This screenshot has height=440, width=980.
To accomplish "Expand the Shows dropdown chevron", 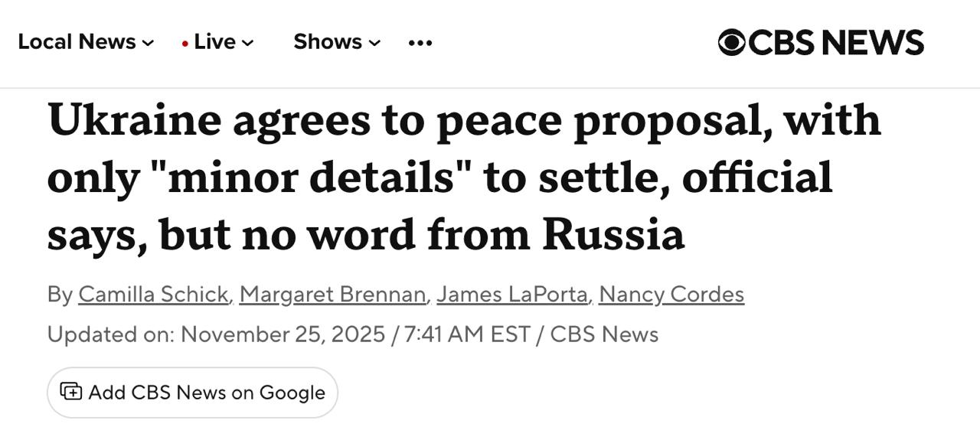I will (374, 44).
